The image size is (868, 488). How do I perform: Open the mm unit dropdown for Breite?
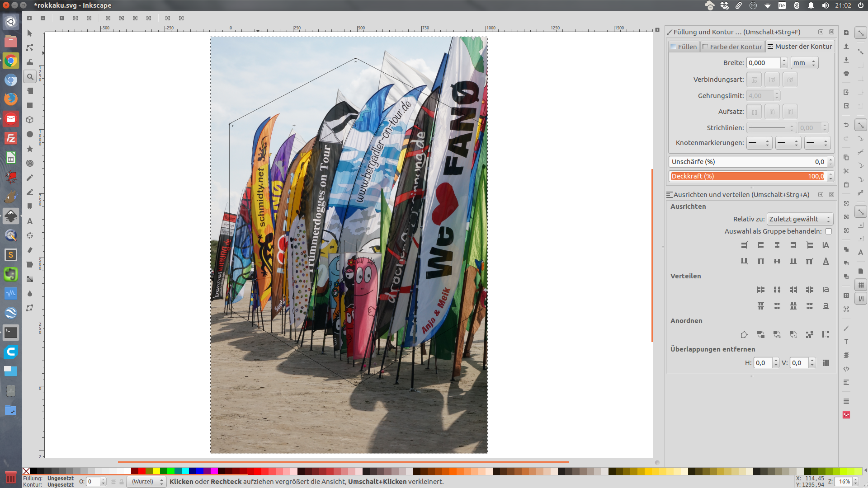804,63
